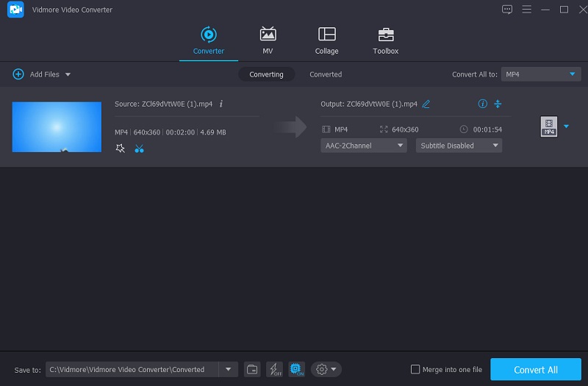This screenshot has height=386, width=588.
Task: Open the Subtitle Disabled dropdown
Action: coord(459,146)
